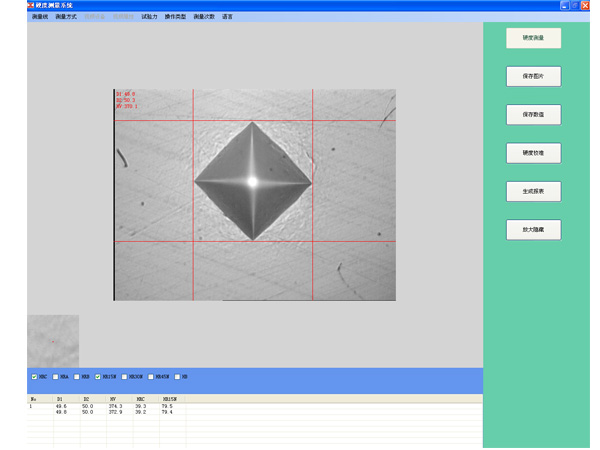Open the 测量方式 menu

[66, 17]
